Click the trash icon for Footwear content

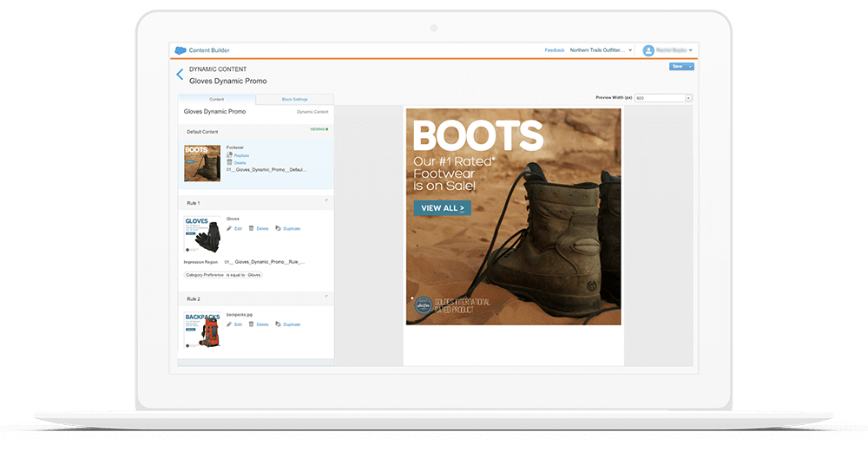coord(229,162)
